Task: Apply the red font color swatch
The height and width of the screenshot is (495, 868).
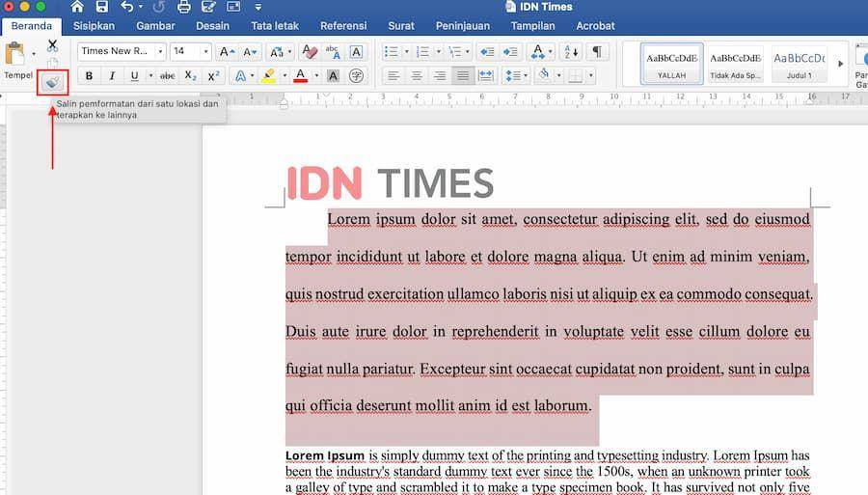Action: tap(301, 76)
